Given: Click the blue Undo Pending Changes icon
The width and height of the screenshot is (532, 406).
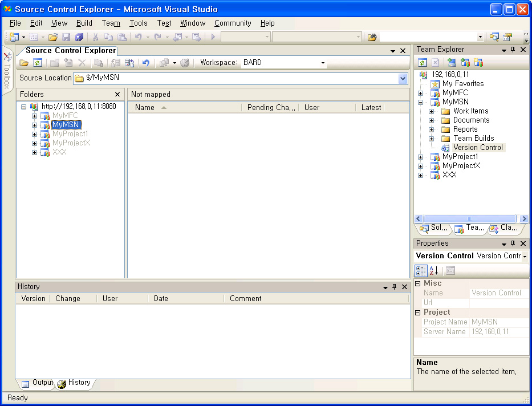Looking at the screenshot, I should click(146, 63).
